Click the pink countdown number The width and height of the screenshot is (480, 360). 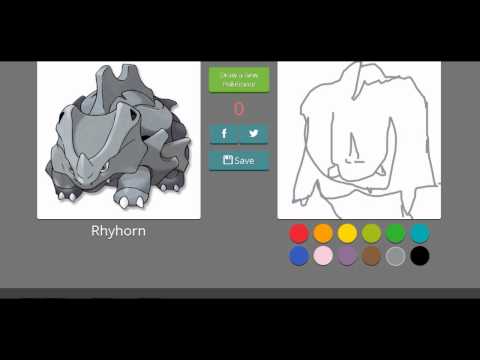[239, 109]
